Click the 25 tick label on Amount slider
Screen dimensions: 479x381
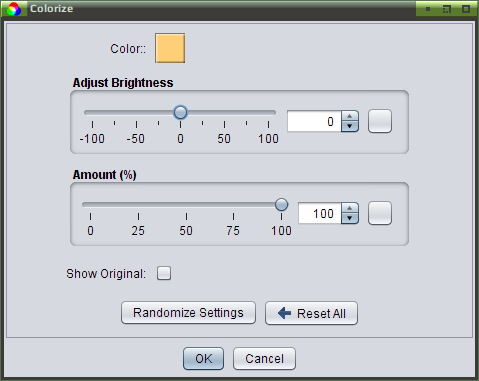[x=138, y=231]
